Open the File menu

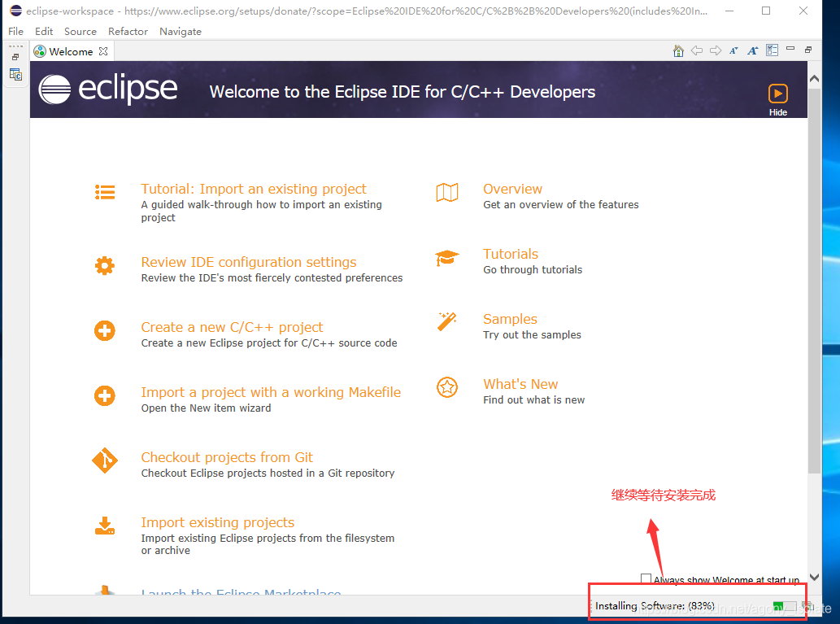click(x=15, y=31)
